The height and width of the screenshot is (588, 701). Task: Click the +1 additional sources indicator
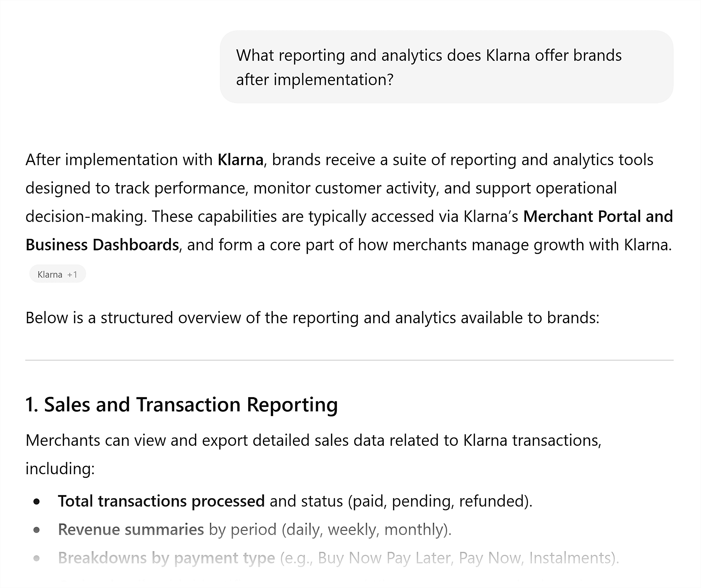point(72,275)
